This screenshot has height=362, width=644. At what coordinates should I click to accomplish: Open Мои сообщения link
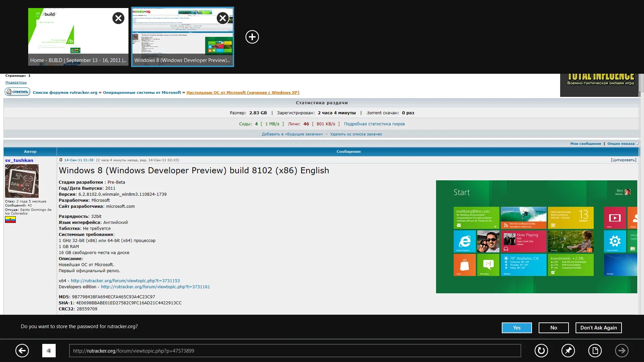click(x=586, y=144)
